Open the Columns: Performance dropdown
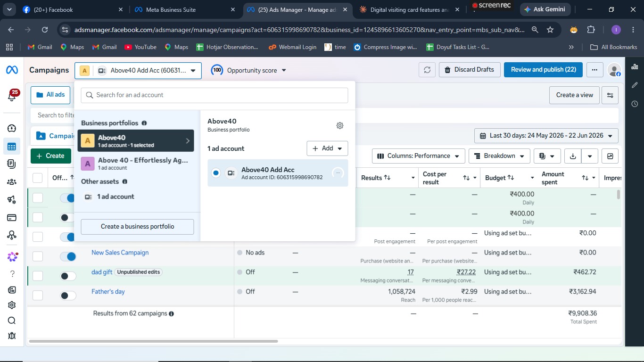The image size is (644, 362). [419, 156]
